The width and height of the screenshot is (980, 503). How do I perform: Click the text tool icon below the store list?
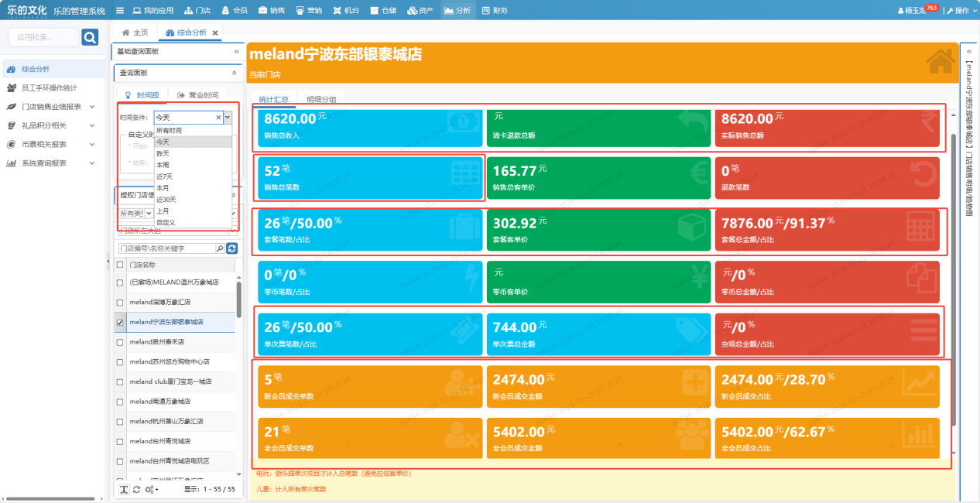coord(124,489)
